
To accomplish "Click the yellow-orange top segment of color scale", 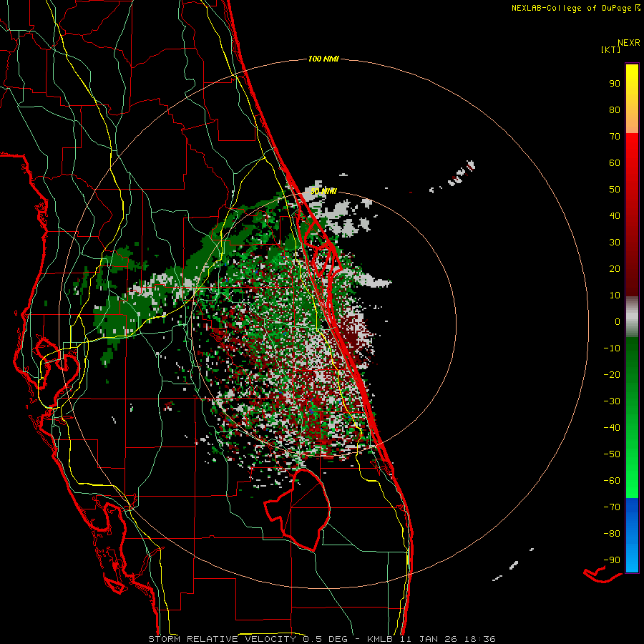I will (x=632, y=99).
